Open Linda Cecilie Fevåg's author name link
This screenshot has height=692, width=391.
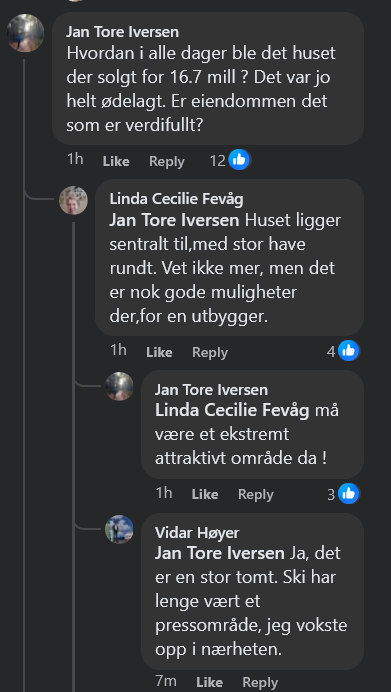point(176,199)
